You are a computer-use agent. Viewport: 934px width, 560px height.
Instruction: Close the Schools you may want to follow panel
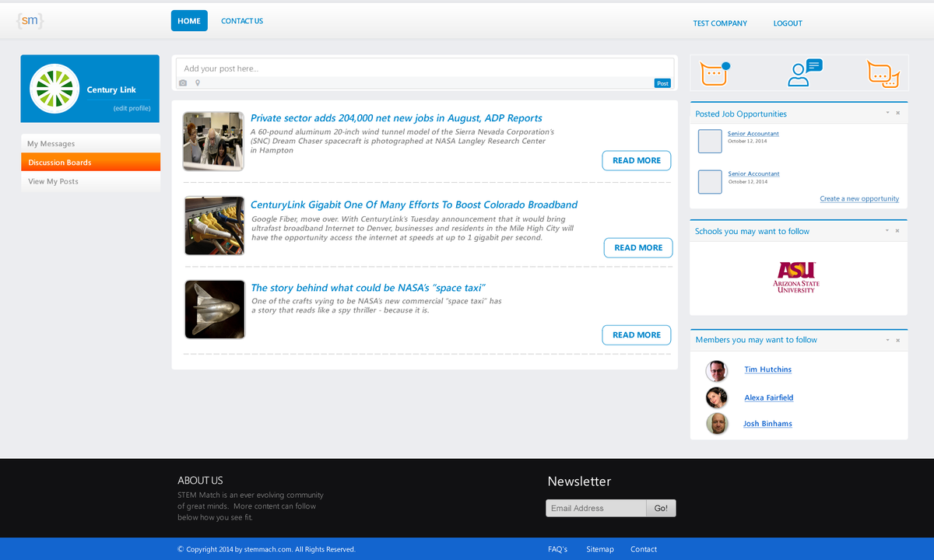[x=897, y=230]
